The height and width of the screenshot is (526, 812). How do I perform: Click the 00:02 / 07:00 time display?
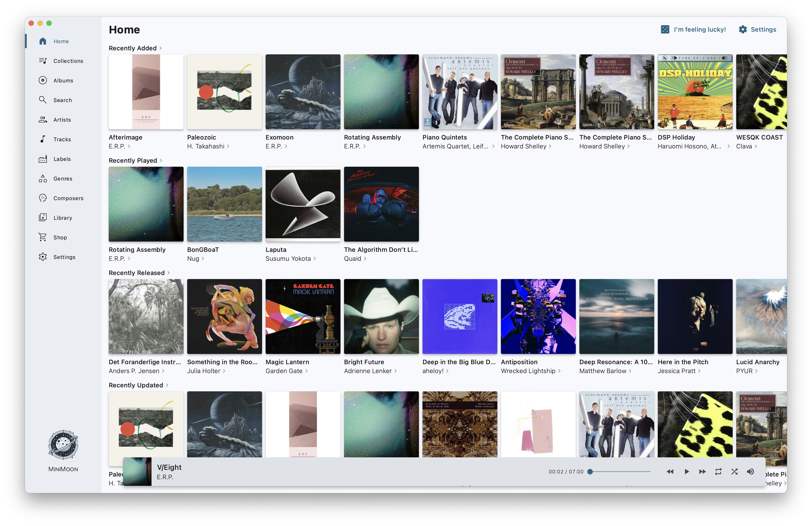coord(566,472)
